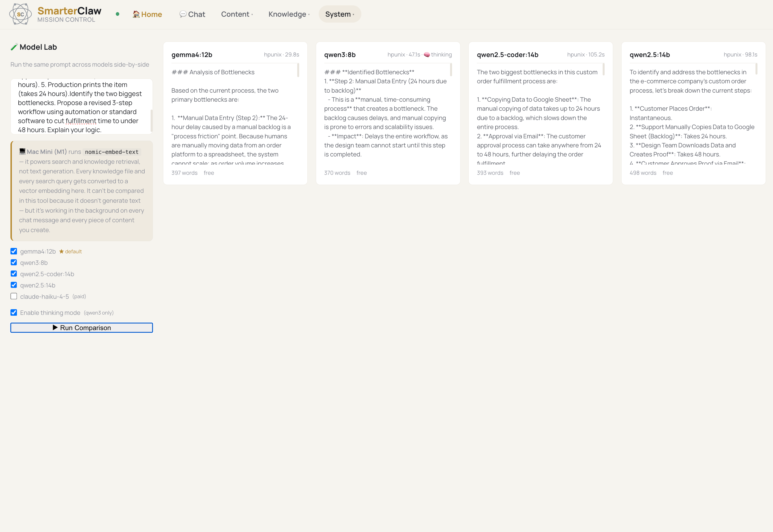Click the '(qwen3 only)' note
This screenshot has width=773, height=532.
(99, 313)
